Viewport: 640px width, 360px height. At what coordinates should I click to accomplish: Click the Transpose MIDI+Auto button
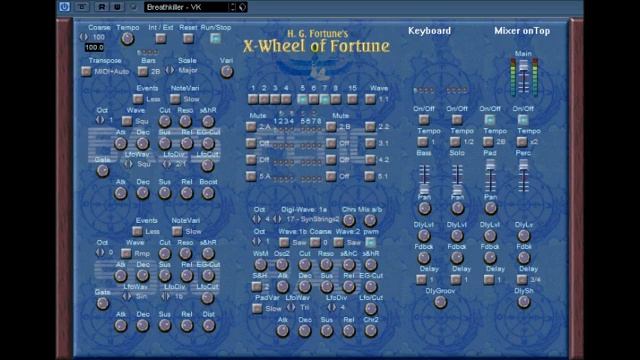[86, 71]
